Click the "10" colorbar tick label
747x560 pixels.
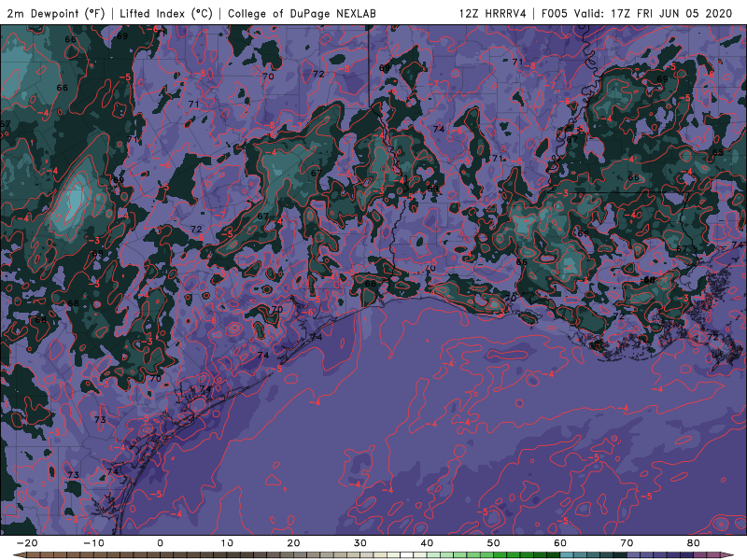pyautogui.click(x=227, y=543)
